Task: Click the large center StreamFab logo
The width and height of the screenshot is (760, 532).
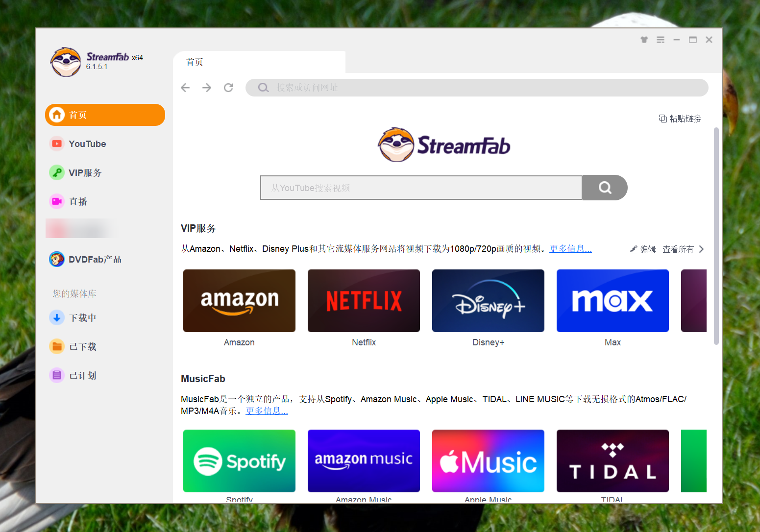Action: pos(444,145)
